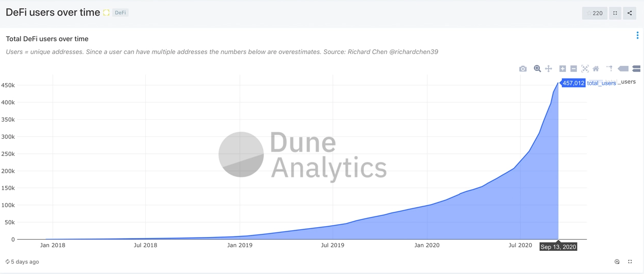Screen dimensions: 644x274
Task: Click the Jul 2019 axis label
Action: (x=333, y=245)
